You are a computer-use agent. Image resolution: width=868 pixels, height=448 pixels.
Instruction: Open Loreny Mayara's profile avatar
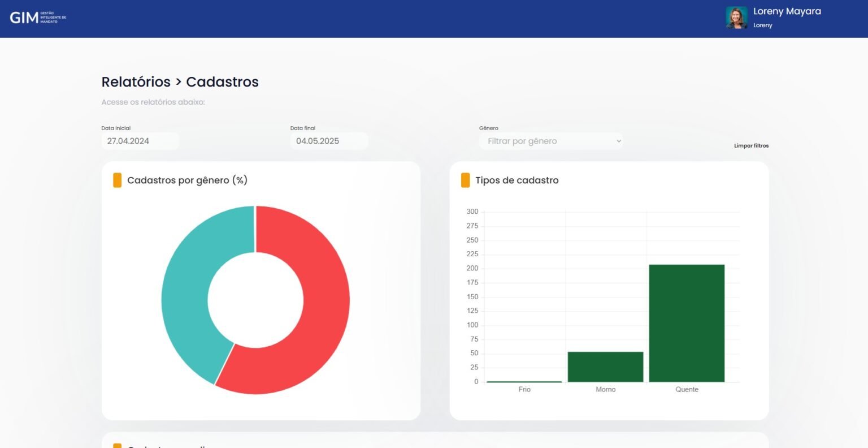736,18
